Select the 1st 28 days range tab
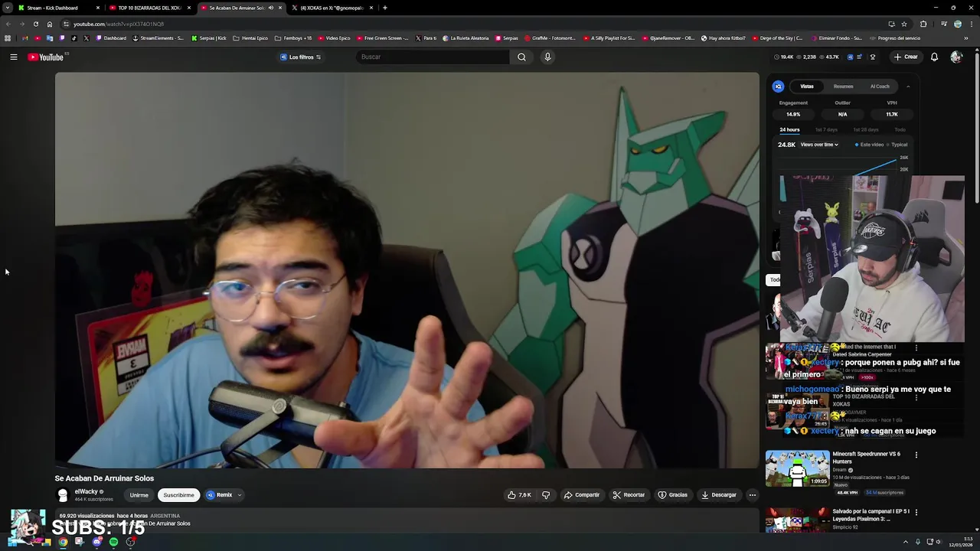980x551 pixels. 865,129
